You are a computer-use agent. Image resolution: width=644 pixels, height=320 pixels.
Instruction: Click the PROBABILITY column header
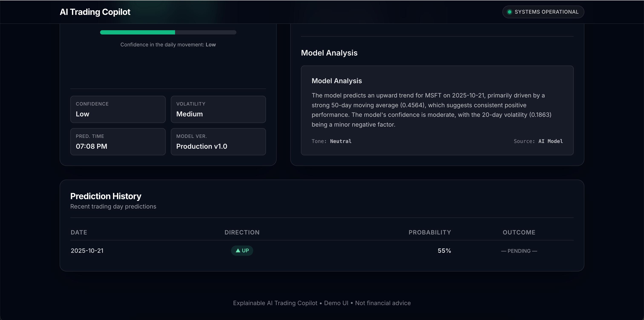click(430, 232)
